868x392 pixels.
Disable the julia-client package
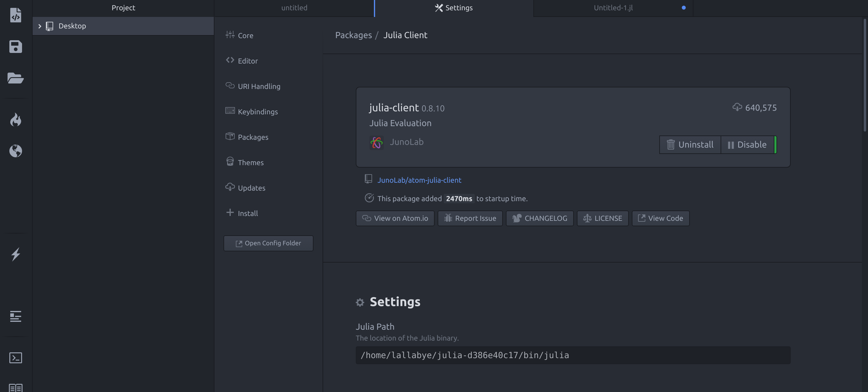pyautogui.click(x=747, y=145)
